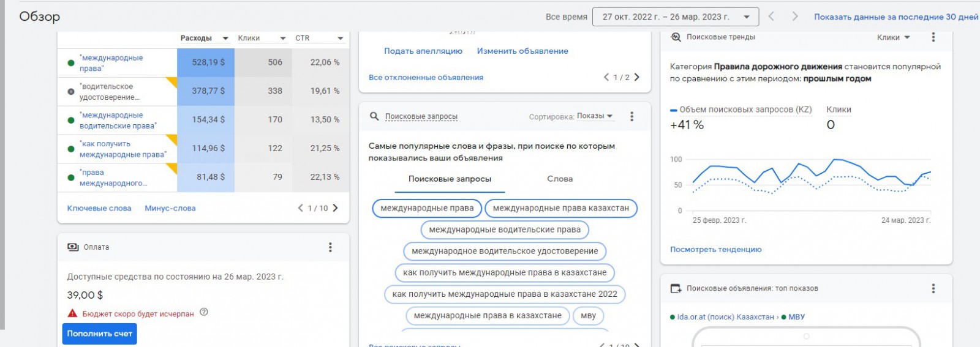980x347 pixels.
Task: Click green status dot of "как получить международные права"
Action: point(71,149)
